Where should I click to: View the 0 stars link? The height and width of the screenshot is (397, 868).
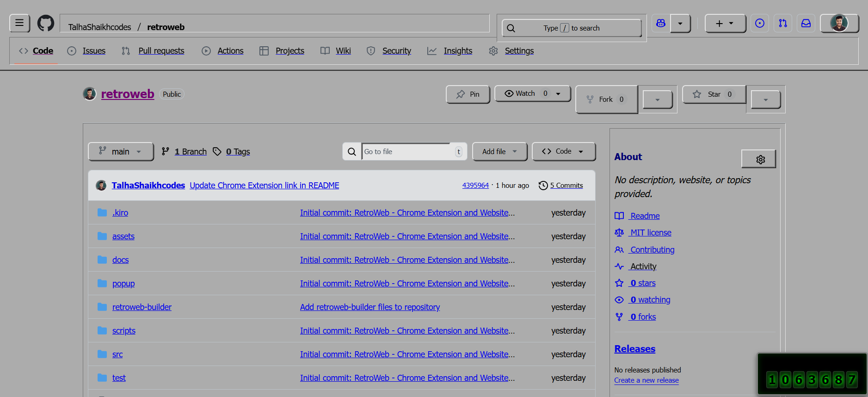click(x=635, y=283)
